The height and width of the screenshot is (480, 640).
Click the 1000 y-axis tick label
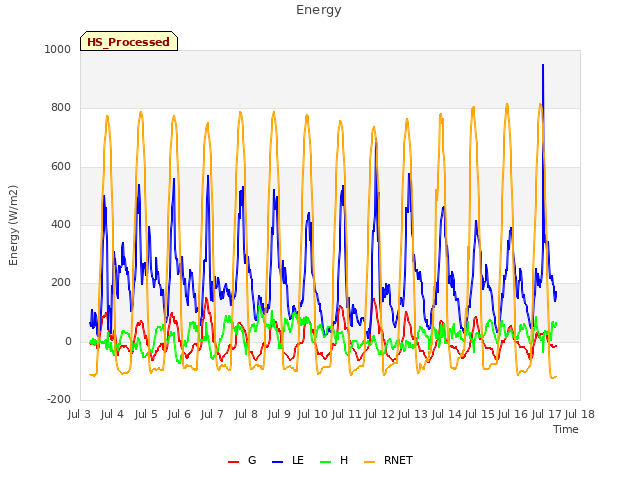coord(58,49)
